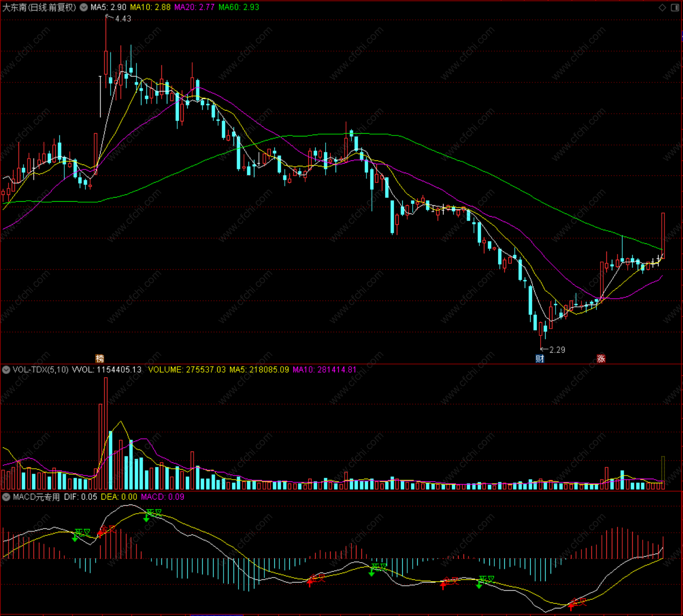Click the 死叉 marker at the DIF peak
Image resolution: width=683 pixels, height=616 pixels.
pos(154,513)
